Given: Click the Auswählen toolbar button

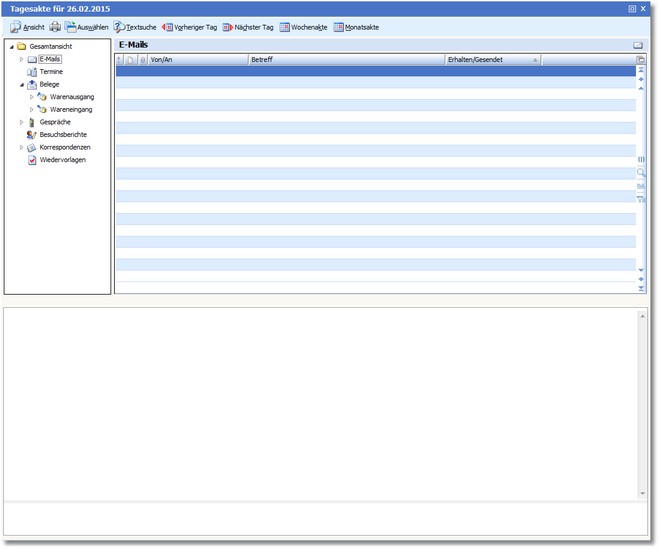Looking at the screenshot, I should (x=86, y=27).
